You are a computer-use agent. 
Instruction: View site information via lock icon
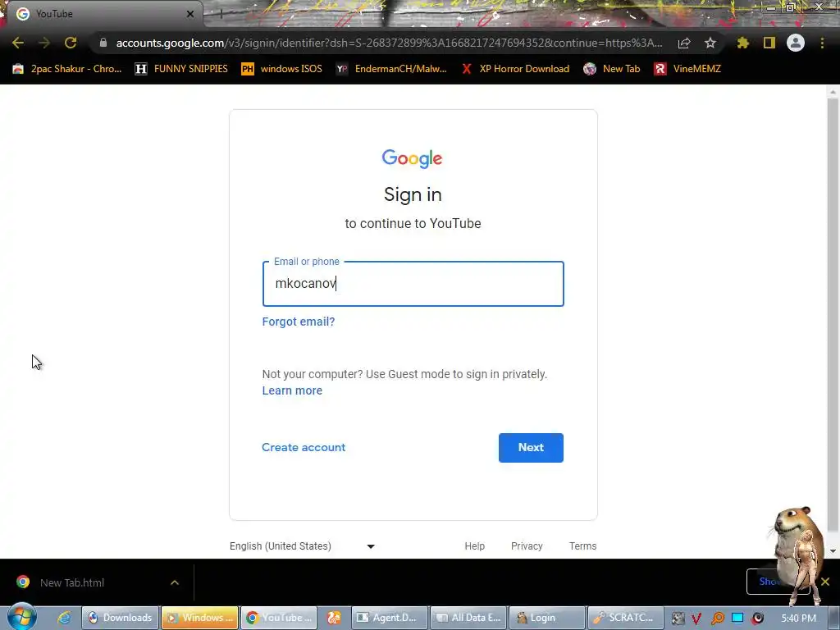pos(103,43)
